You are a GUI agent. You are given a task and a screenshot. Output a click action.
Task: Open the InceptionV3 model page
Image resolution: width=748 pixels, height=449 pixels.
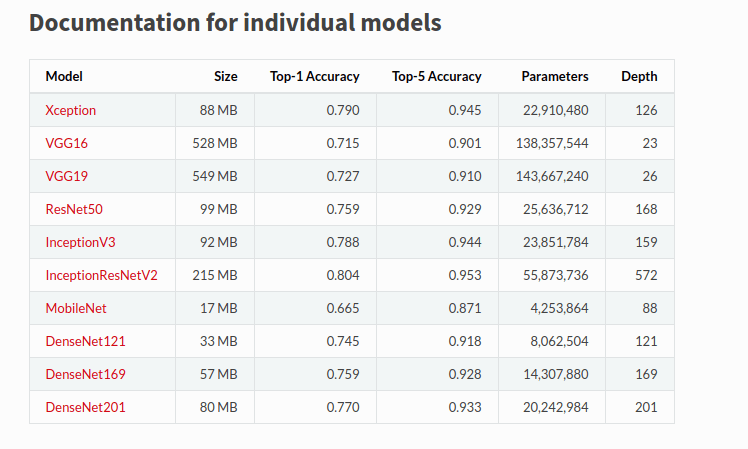80,242
